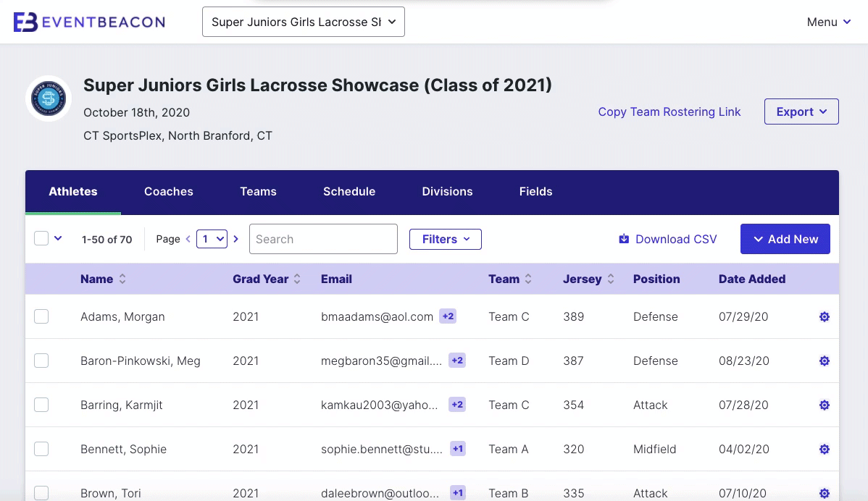Click Team A in Bennett row
The image size is (868, 501).
click(x=508, y=449)
